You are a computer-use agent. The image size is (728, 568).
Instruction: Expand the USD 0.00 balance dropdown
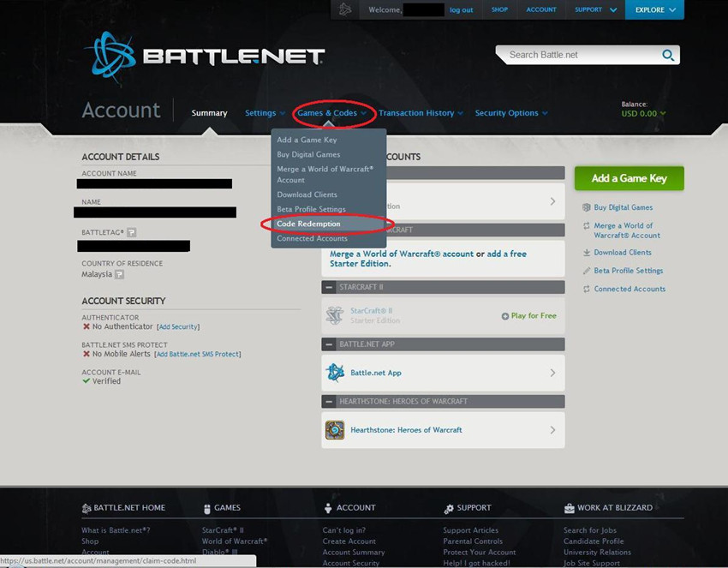coord(643,113)
